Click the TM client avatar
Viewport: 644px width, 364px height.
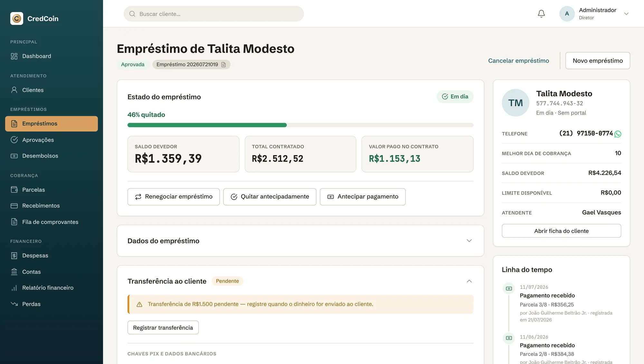click(516, 103)
